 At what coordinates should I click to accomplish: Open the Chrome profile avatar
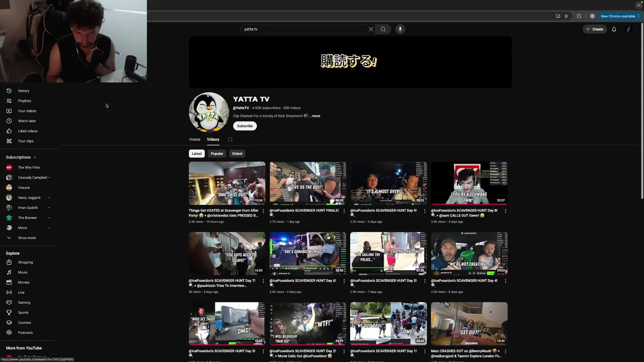pyautogui.click(x=592, y=16)
